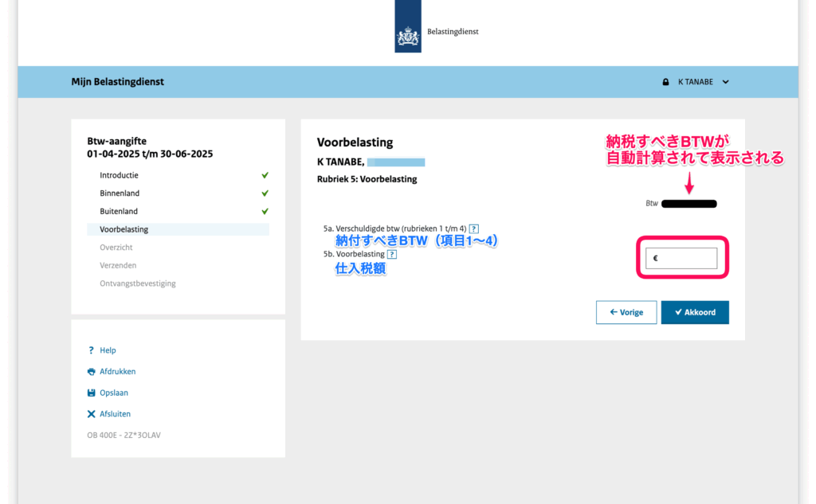Click the floppy disk Opslaan icon
The image size is (816, 504).
(92, 393)
